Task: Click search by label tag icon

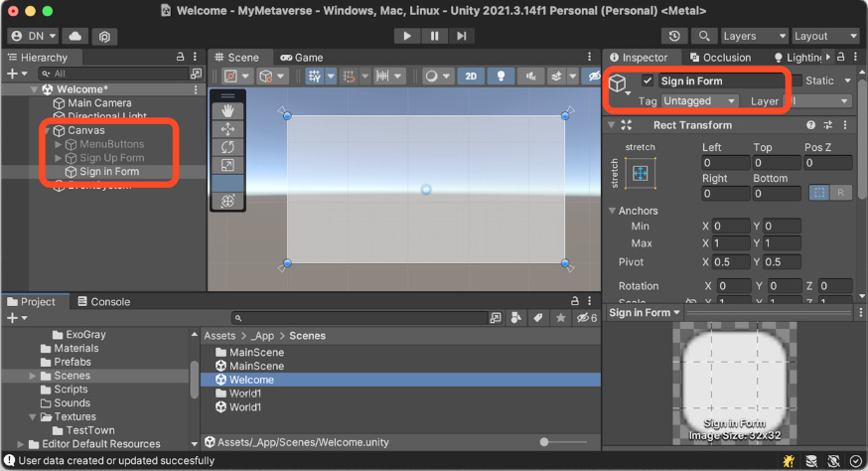Action: (x=537, y=318)
